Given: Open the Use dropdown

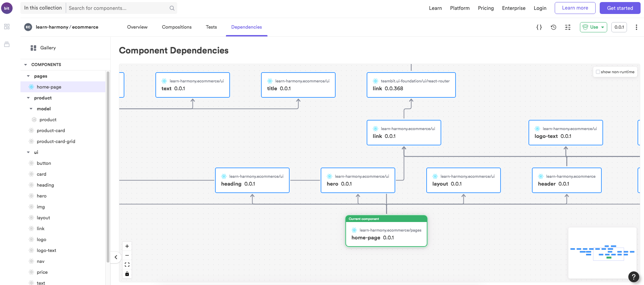Looking at the screenshot, I should point(593,27).
